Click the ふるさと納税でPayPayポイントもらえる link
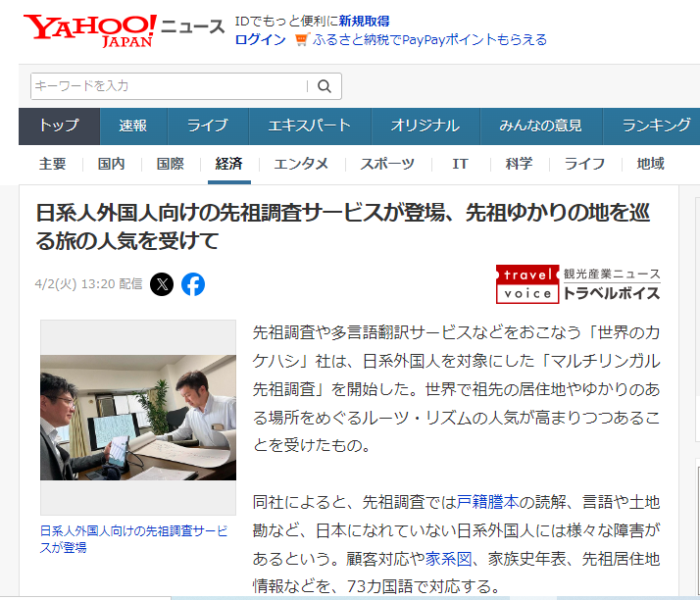 coord(429,40)
